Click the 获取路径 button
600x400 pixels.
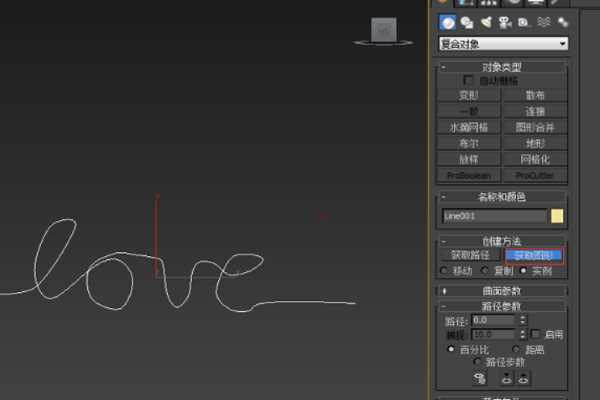[x=470, y=255]
